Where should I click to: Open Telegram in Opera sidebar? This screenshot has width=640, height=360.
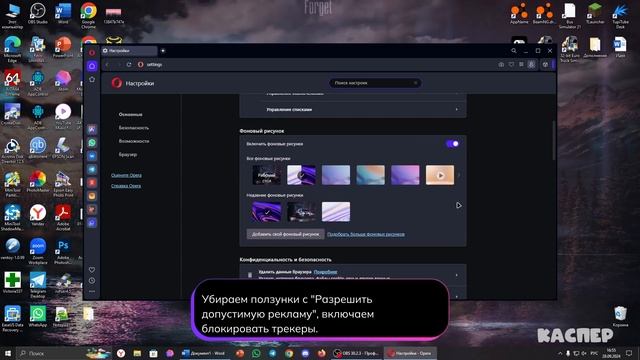(x=92, y=169)
